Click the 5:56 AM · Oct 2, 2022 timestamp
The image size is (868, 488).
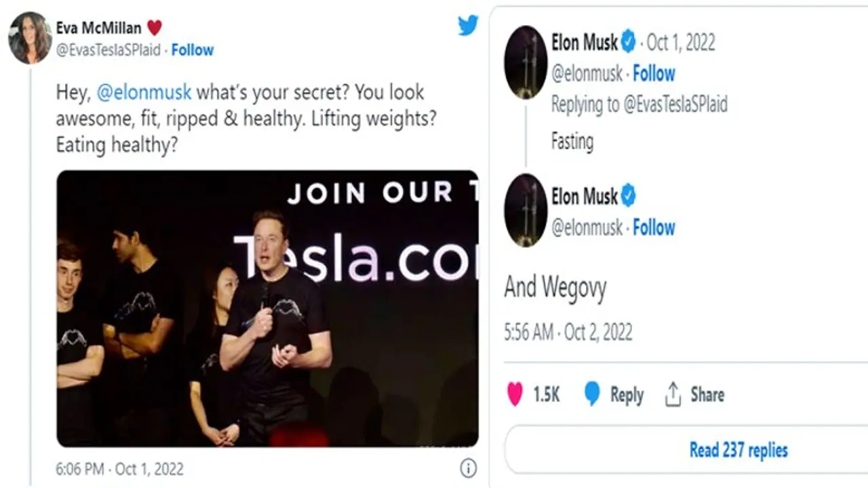(x=568, y=332)
